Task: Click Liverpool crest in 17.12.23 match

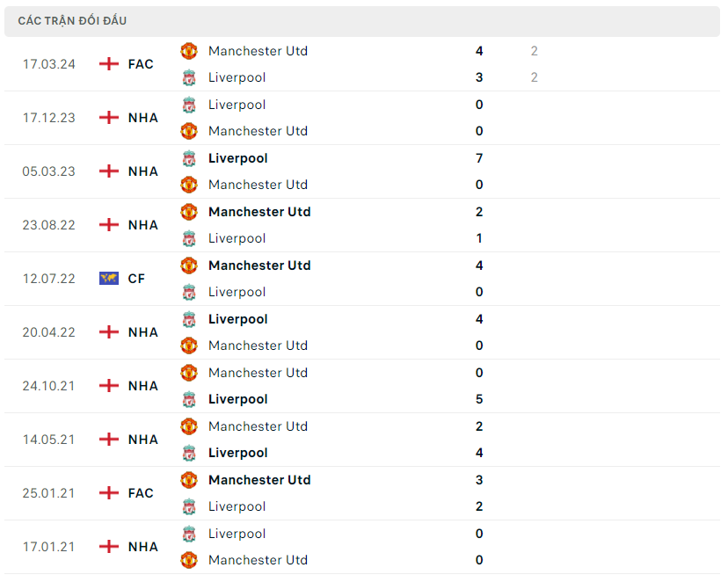Action: 189,105
